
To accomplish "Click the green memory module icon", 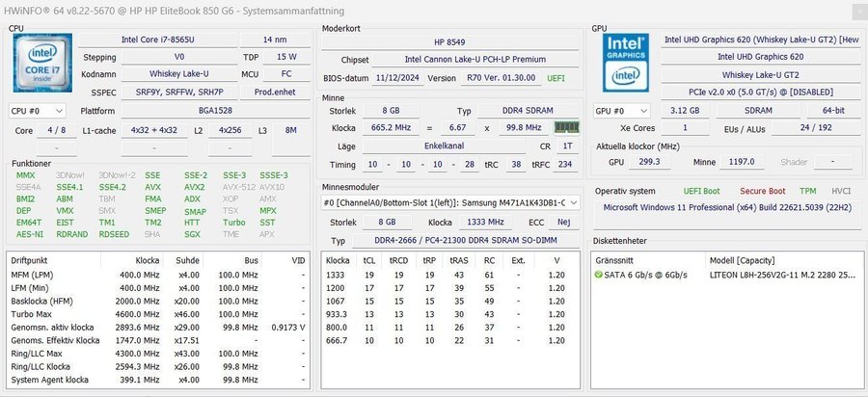I will [566, 128].
